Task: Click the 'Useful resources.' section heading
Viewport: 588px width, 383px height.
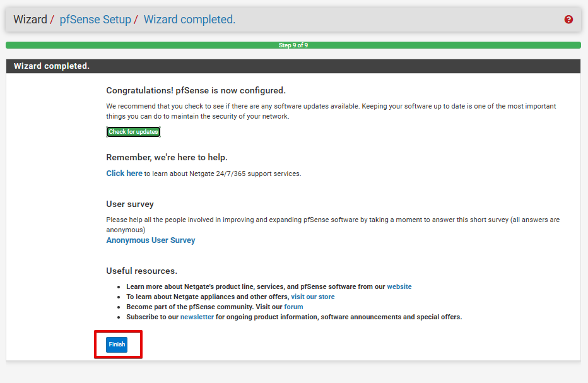Action: pos(141,271)
